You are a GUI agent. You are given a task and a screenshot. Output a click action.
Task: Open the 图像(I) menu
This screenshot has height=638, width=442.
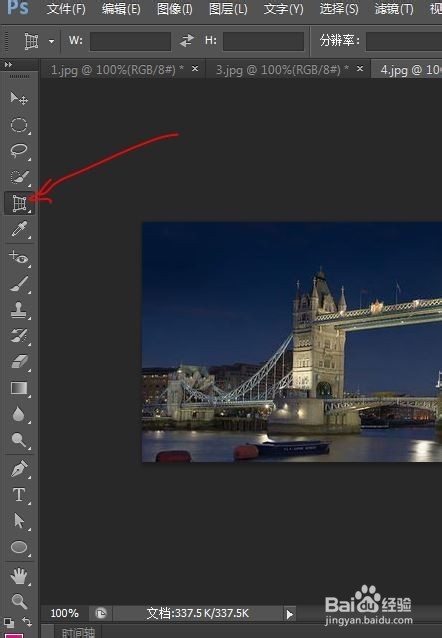pos(175,9)
